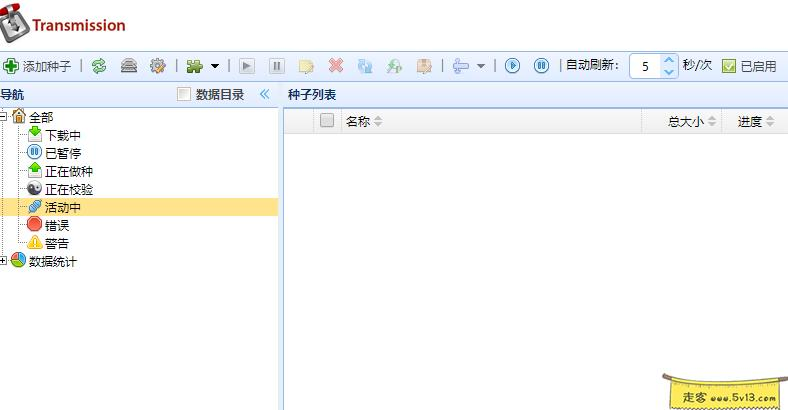The height and width of the screenshot is (410, 788).
Task: Click the box change download directory icon
Action: click(x=424, y=66)
